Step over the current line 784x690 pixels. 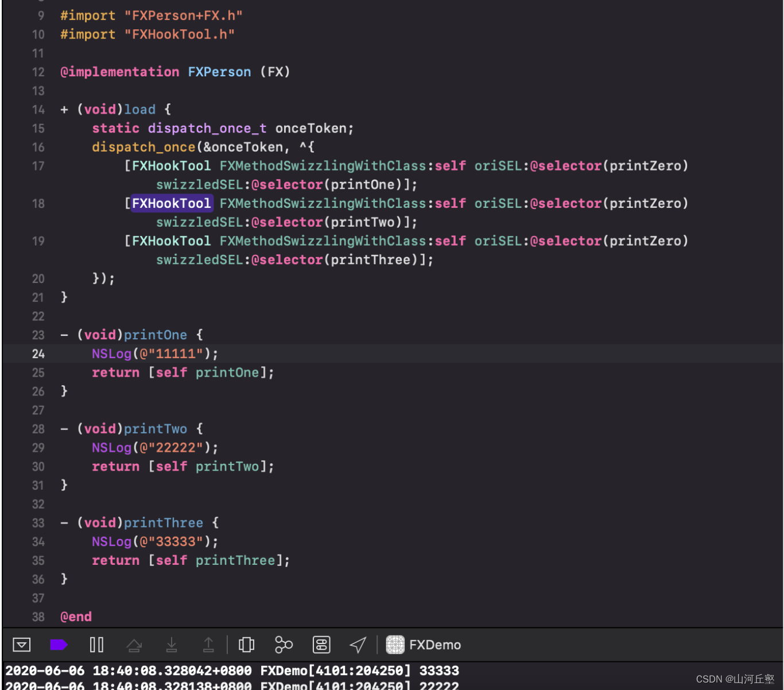click(x=134, y=645)
